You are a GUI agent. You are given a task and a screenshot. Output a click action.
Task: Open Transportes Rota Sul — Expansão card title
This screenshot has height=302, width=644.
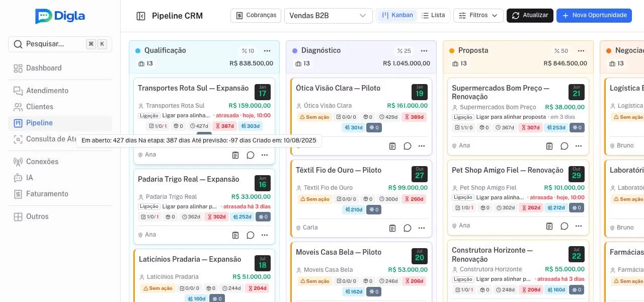(x=193, y=88)
